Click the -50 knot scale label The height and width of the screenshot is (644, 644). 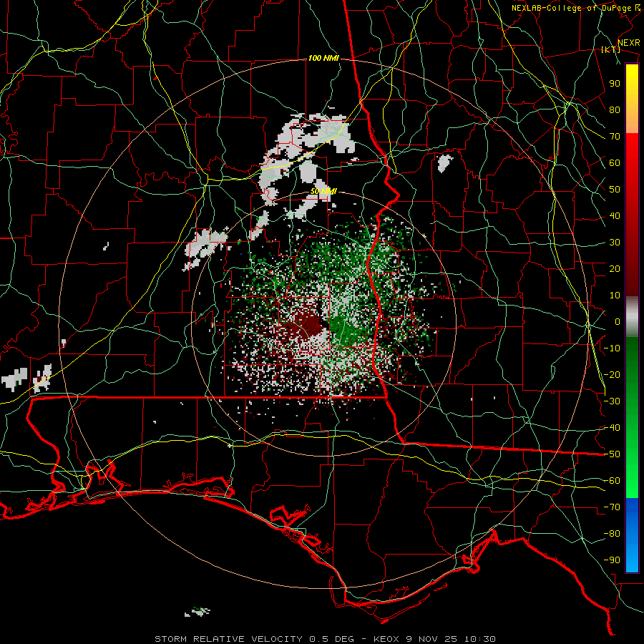[612, 454]
